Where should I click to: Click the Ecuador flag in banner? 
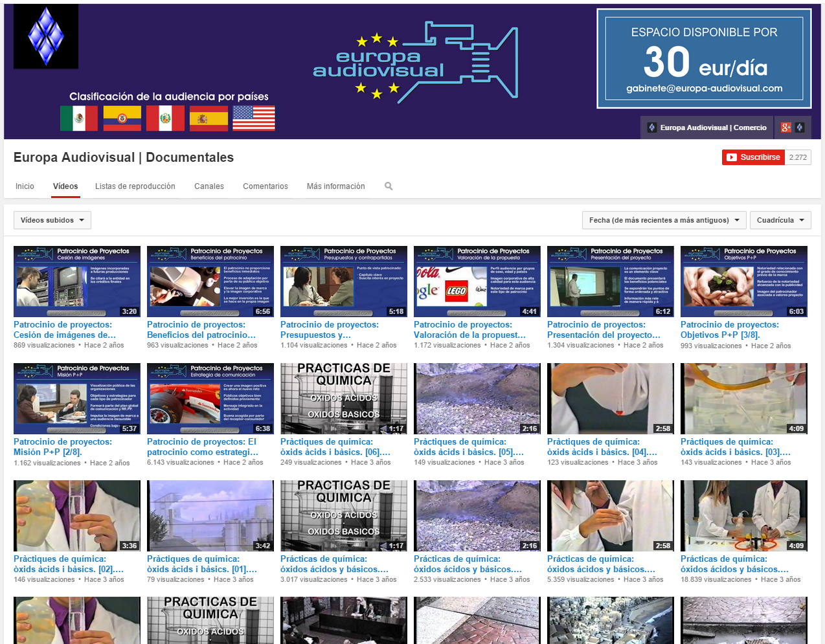click(122, 118)
